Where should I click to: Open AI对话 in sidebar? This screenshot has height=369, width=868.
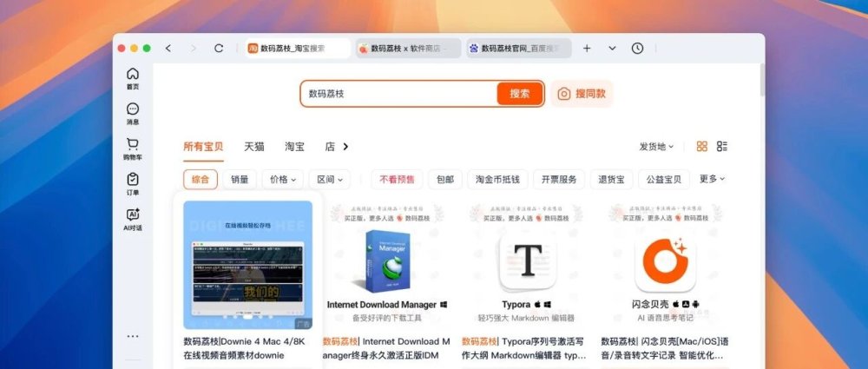coord(132,220)
